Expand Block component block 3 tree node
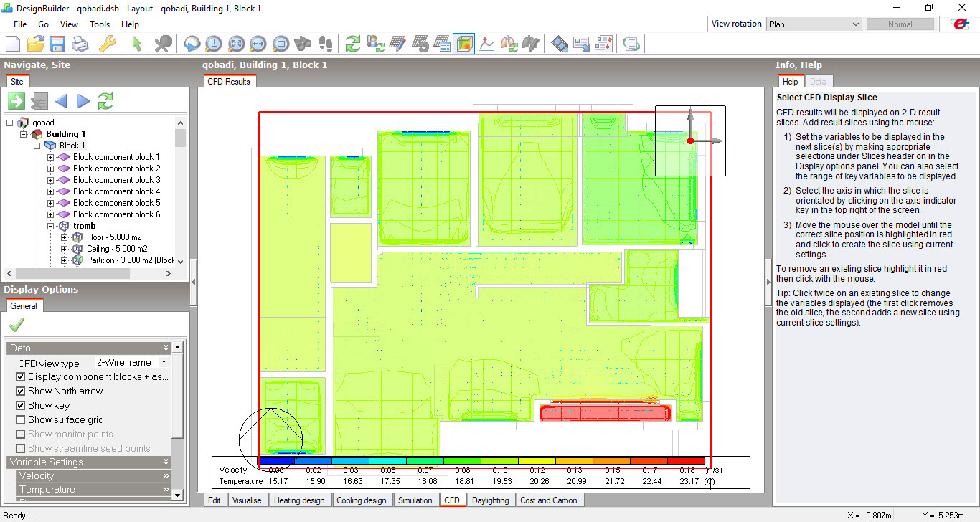980x522 pixels. 51,180
